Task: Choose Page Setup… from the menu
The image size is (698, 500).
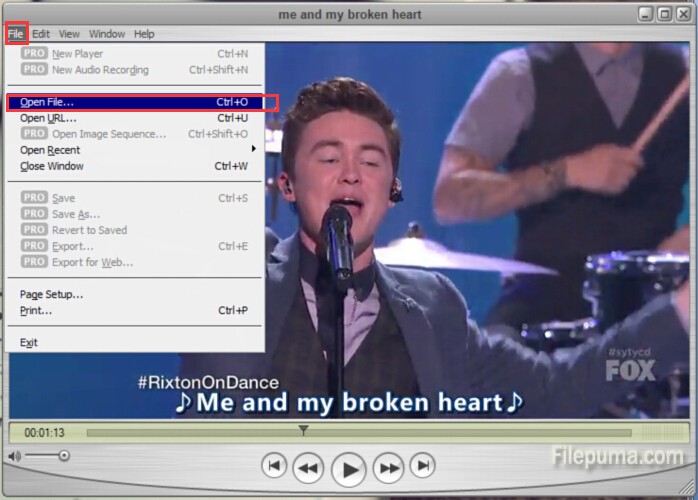Action: coord(52,294)
